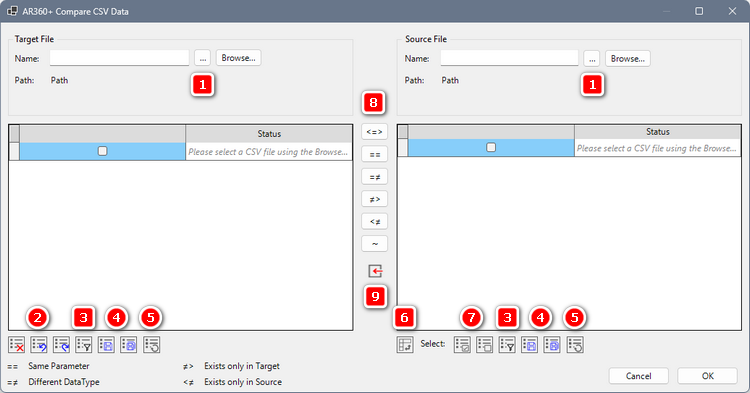
Task: Click the 'Same Parameter' legend text
Action: point(59,366)
